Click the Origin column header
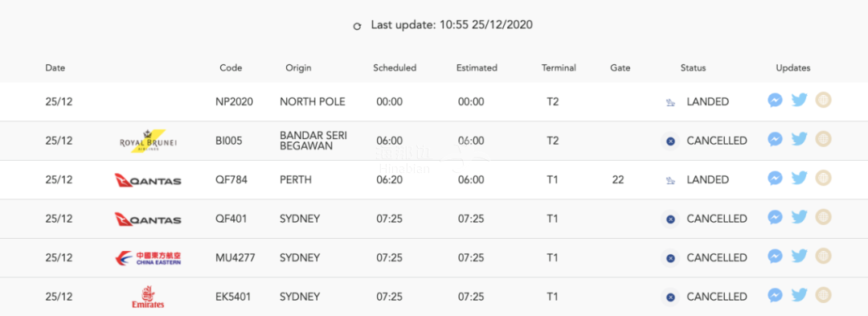The height and width of the screenshot is (316, 868). click(298, 68)
